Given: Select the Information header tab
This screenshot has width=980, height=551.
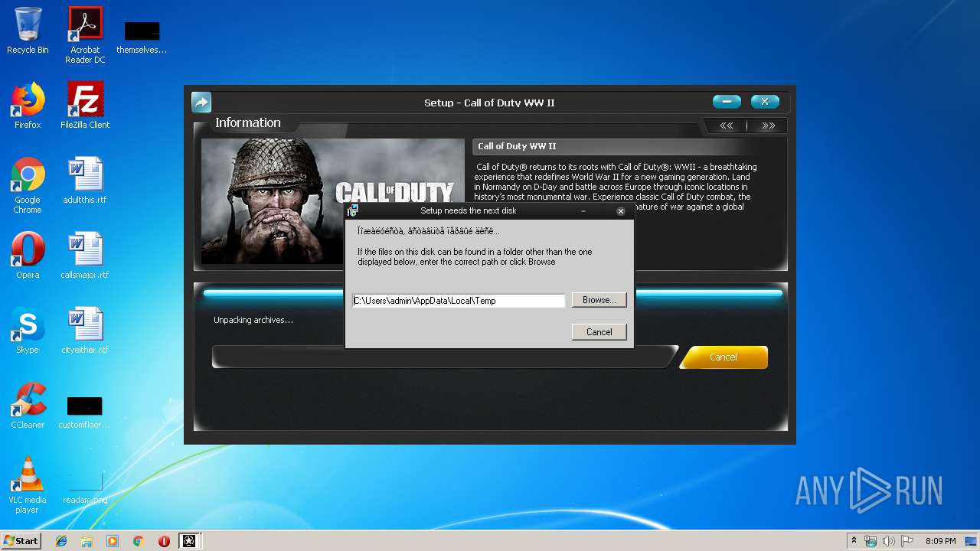Looking at the screenshot, I should click(x=248, y=123).
